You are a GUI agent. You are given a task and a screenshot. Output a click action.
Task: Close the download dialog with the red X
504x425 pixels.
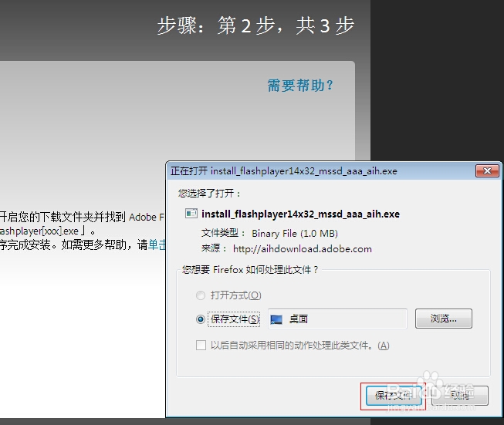(x=487, y=171)
